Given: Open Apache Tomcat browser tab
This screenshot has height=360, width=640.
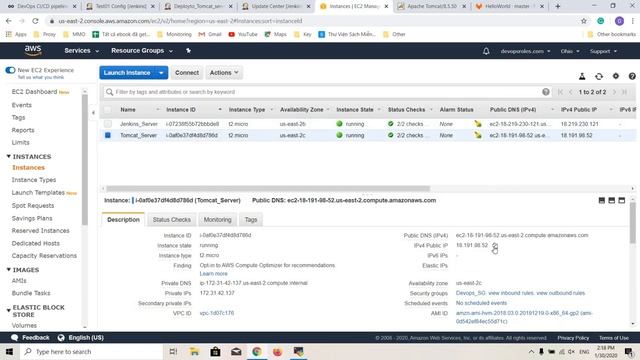Looking at the screenshot, I should coord(432,7).
